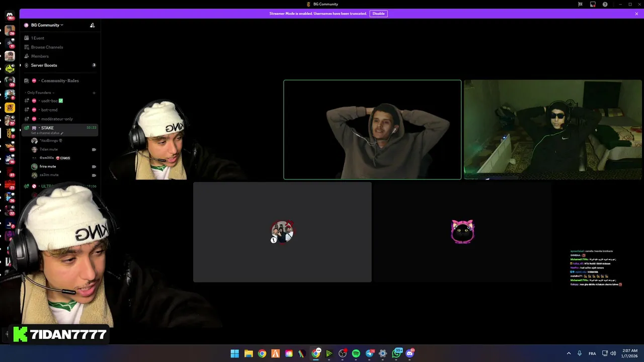644x362 pixels.
Task: Focus the hooded speaker video tile
Action: coord(372,130)
